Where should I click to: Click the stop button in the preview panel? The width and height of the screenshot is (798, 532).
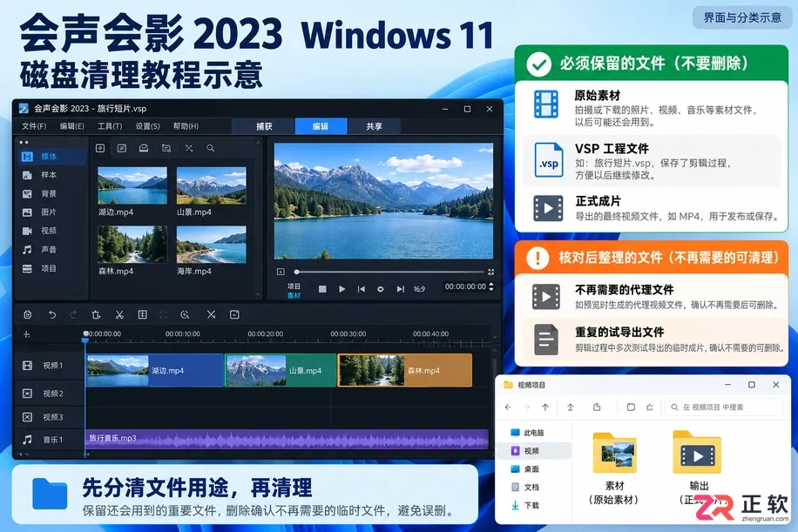[322, 289]
